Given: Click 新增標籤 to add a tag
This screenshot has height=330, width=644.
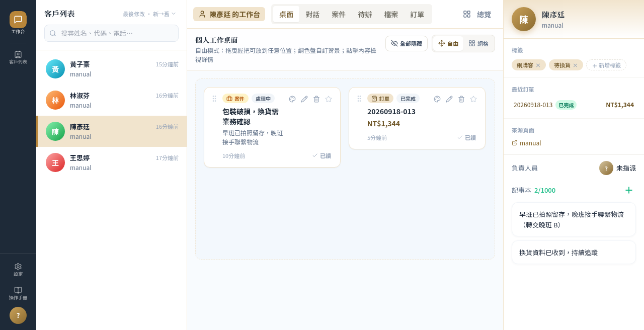Looking at the screenshot, I should click(606, 65).
